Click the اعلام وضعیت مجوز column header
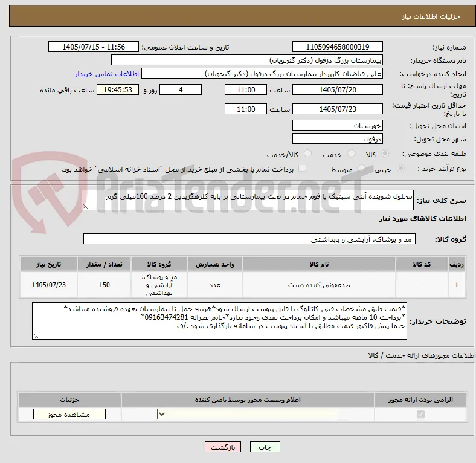The width and height of the screenshot is (476, 463). [248, 400]
